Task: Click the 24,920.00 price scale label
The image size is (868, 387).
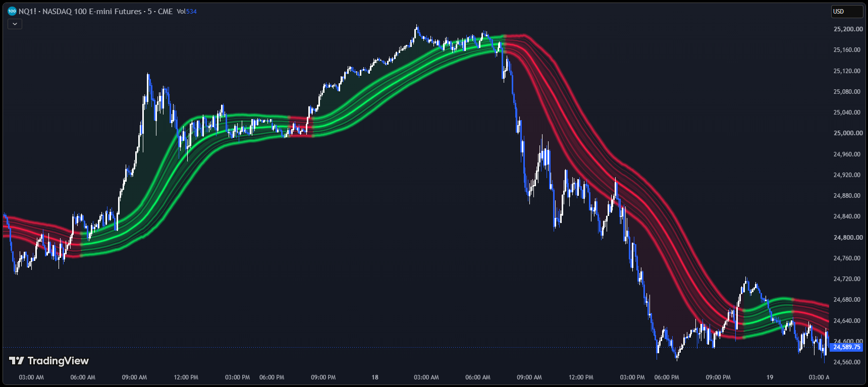Action: 848,175
